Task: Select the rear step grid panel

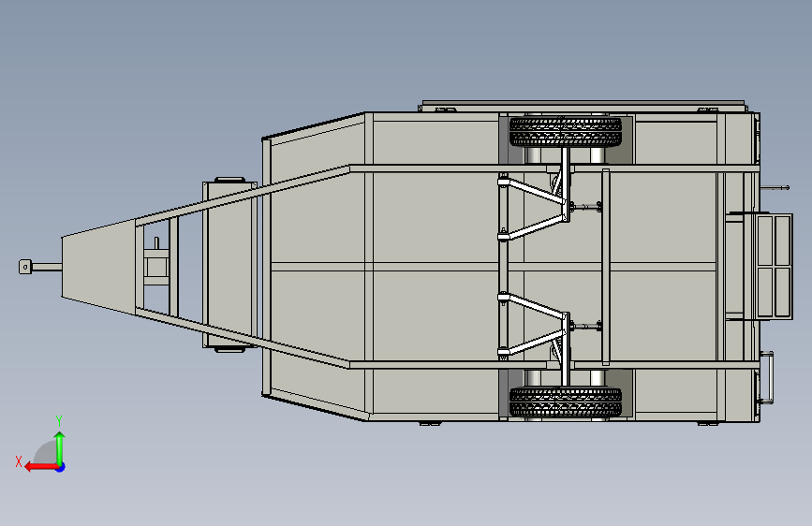Action: (x=775, y=266)
